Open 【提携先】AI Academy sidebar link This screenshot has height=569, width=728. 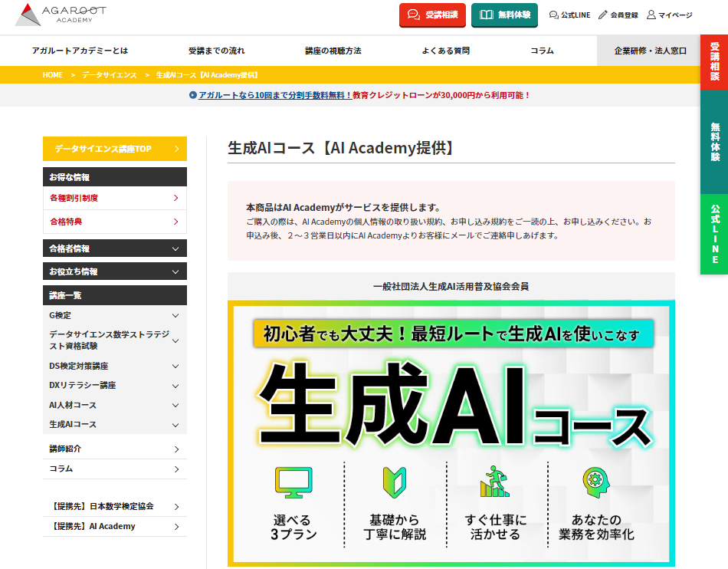(115, 527)
